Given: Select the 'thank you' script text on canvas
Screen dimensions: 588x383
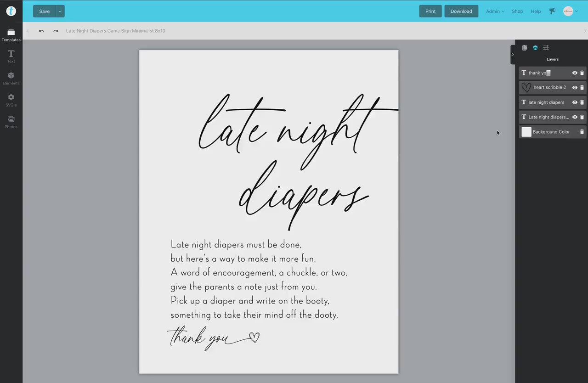Looking at the screenshot, I should pyautogui.click(x=198, y=338).
